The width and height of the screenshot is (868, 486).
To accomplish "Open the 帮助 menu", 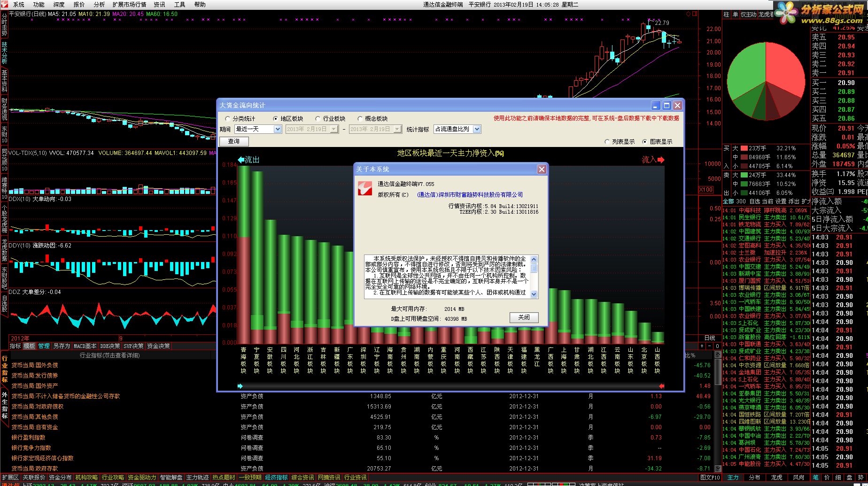I will [x=200, y=4].
